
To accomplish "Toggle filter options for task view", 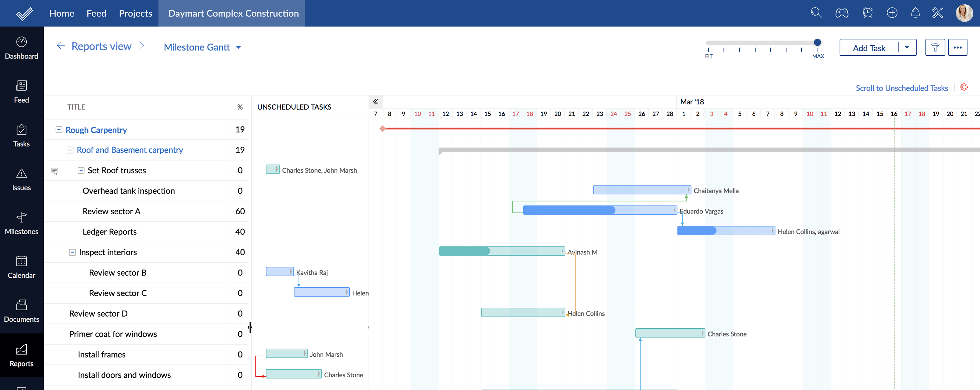I will point(936,47).
